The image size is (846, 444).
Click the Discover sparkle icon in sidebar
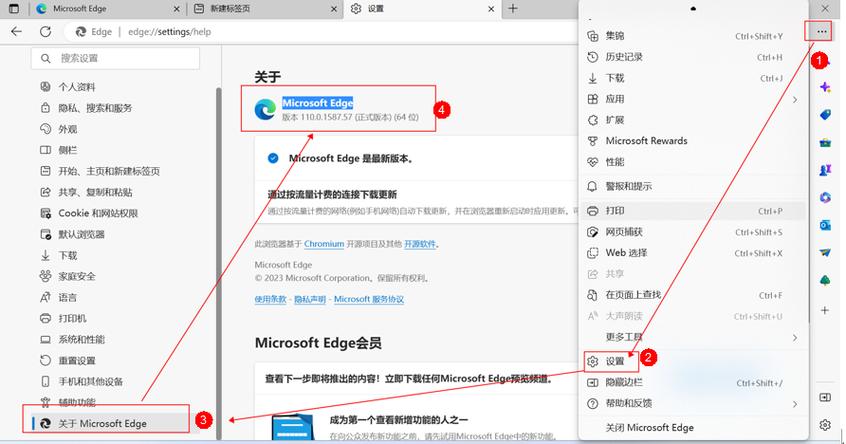point(825,87)
